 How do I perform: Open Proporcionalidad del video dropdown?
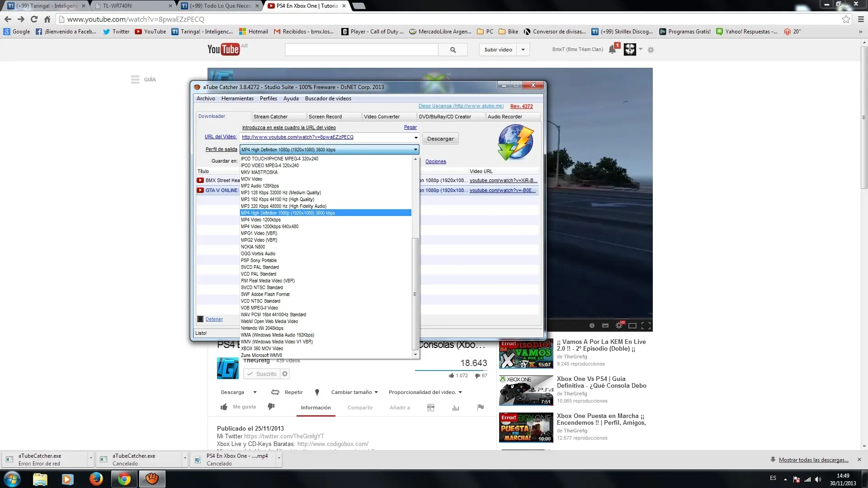[x=425, y=392]
